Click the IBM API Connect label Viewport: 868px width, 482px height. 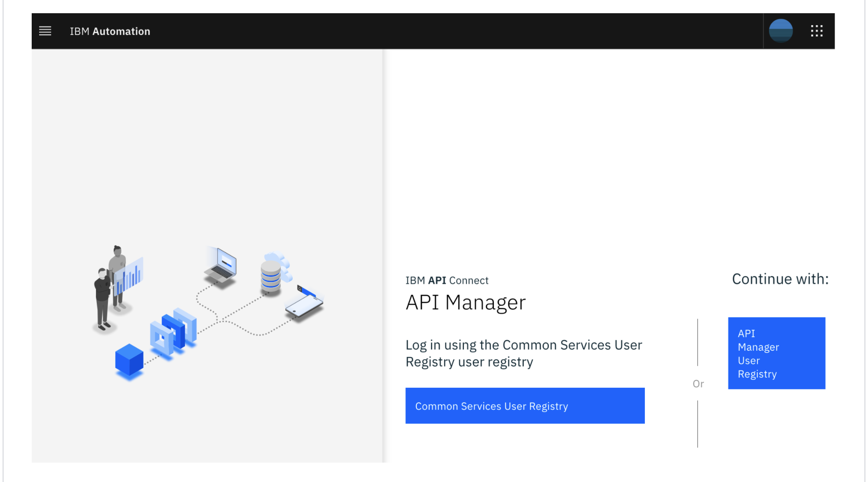tap(447, 280)
